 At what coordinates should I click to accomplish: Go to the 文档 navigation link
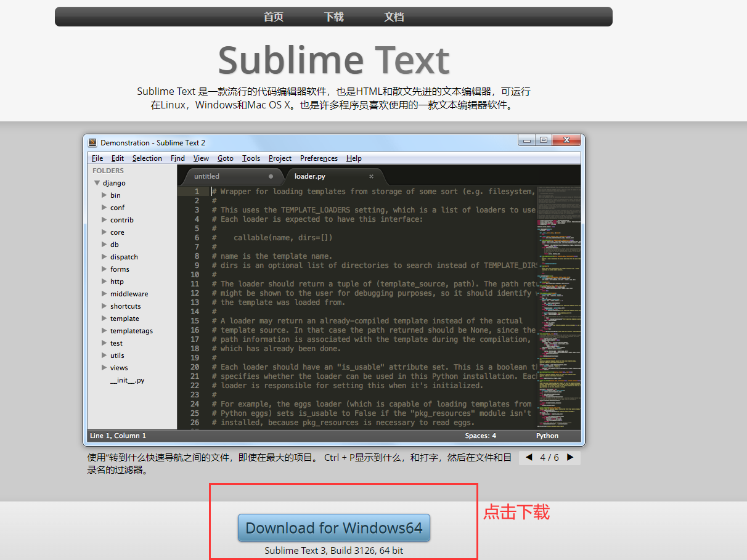click(x=394, y=17)
